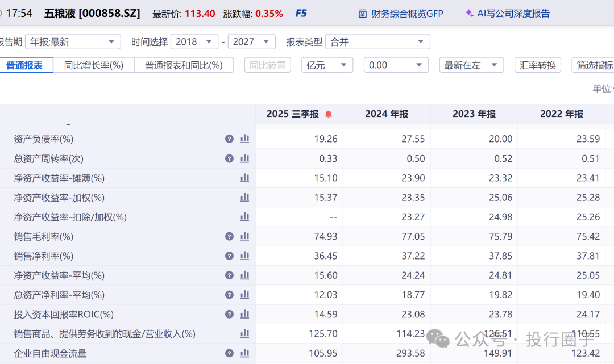Image resolution: width=614 pixels, height=364 pixels.
Task: Open the 合并 report type dropdown
Action: [x=379, y=41]
